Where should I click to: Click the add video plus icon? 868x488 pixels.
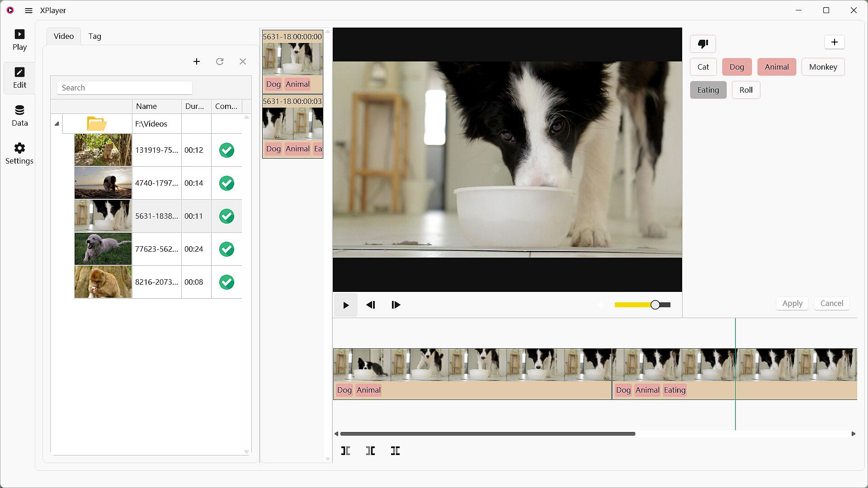pos(196,61)
